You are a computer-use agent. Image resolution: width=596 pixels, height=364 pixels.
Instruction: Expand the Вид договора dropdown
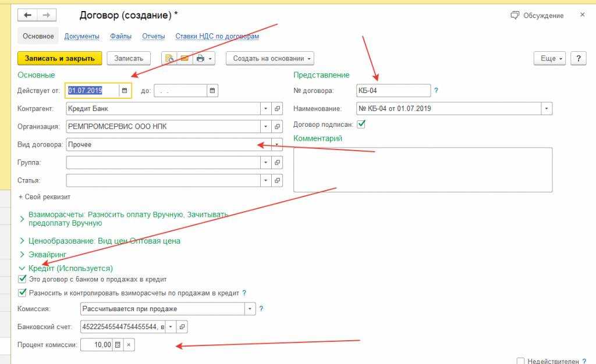(277, 145)
